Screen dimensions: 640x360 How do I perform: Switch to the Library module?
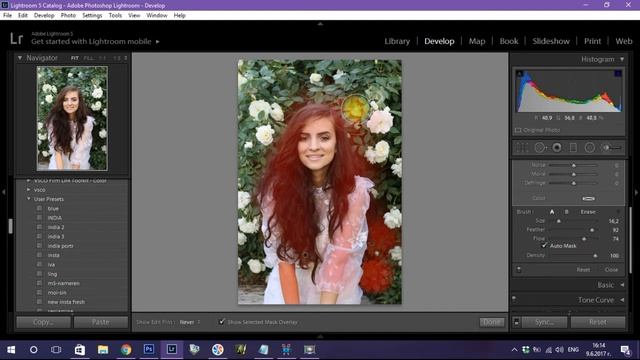(397, 41)
